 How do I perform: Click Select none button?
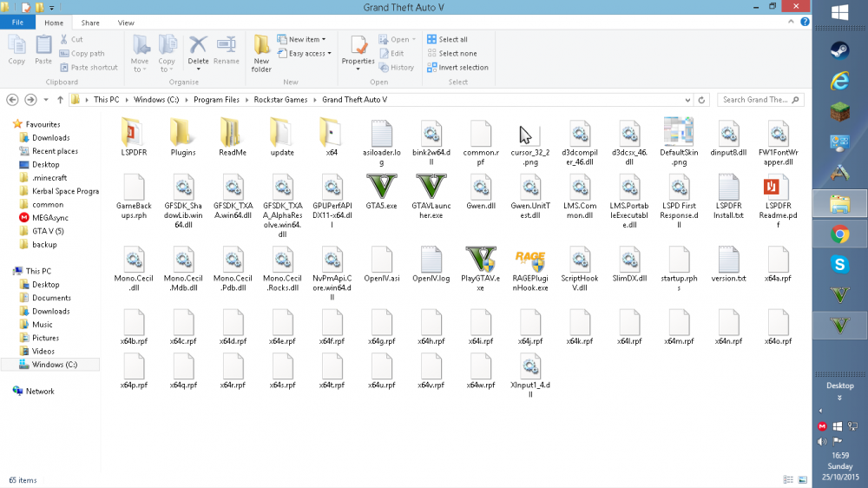[451, 53]
